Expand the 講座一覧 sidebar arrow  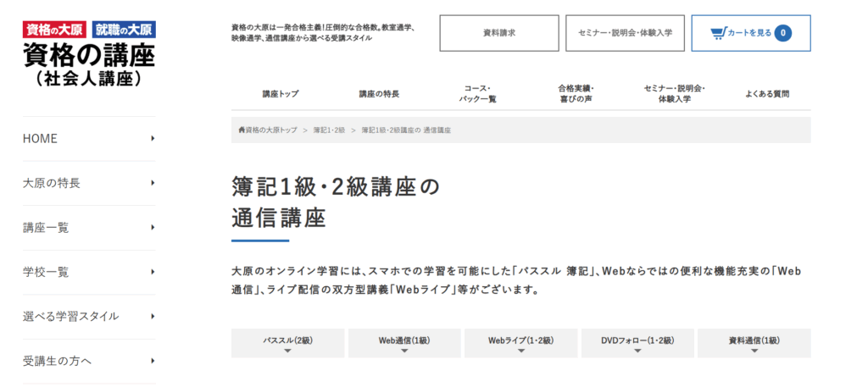(x=153, y=228)
